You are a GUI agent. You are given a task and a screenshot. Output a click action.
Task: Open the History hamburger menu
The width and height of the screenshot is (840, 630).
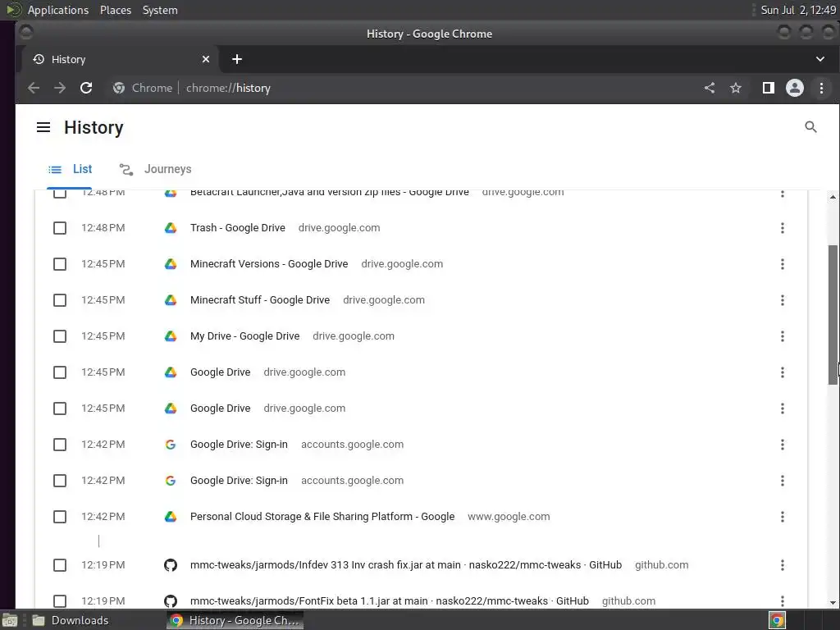pyautogui.click(x=43, y=127)
